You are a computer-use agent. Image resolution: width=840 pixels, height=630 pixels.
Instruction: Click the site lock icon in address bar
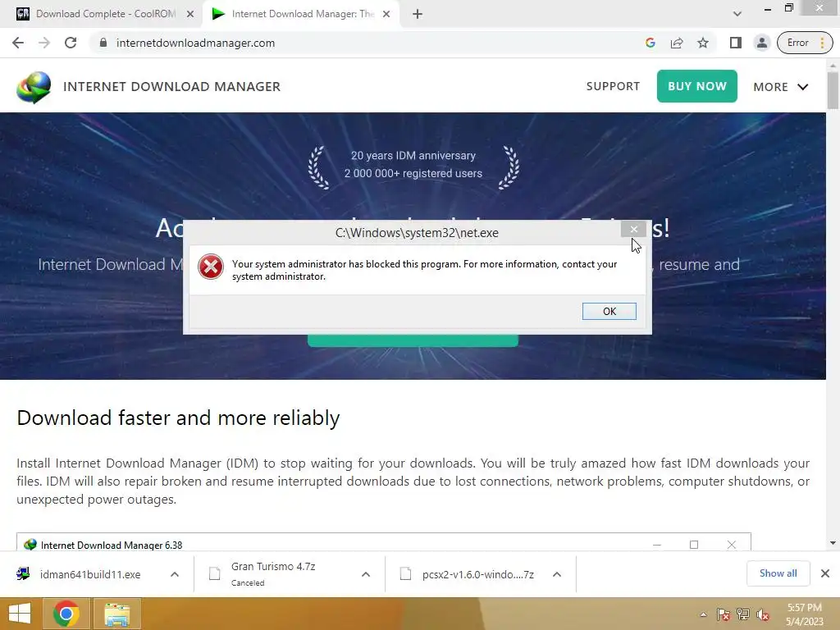point(103,43)
